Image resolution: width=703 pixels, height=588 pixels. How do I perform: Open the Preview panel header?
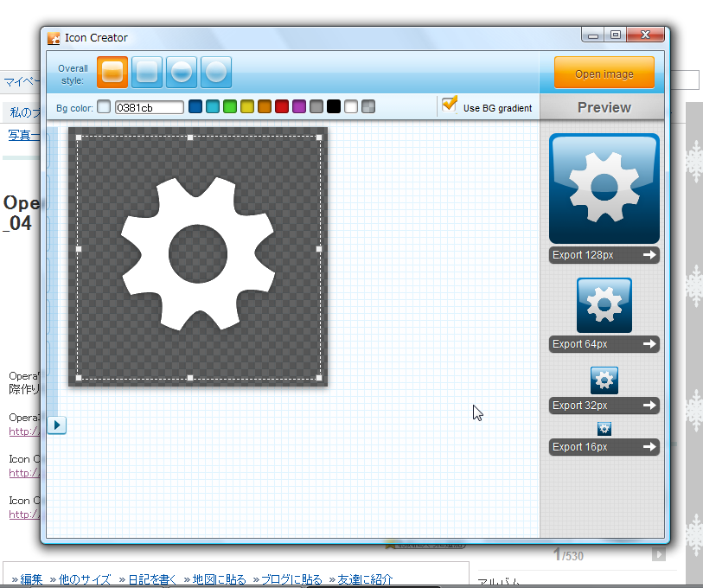(604, 107)
